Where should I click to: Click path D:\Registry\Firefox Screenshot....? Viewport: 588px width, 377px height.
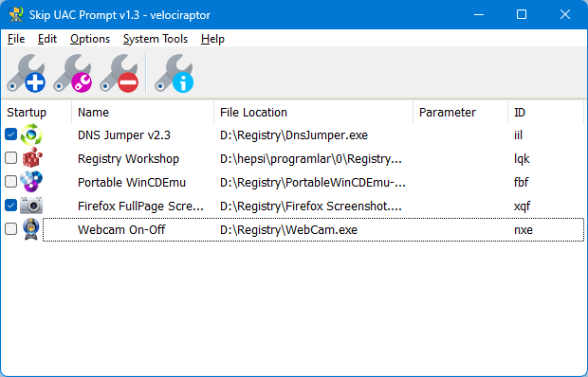coord(311,206)
